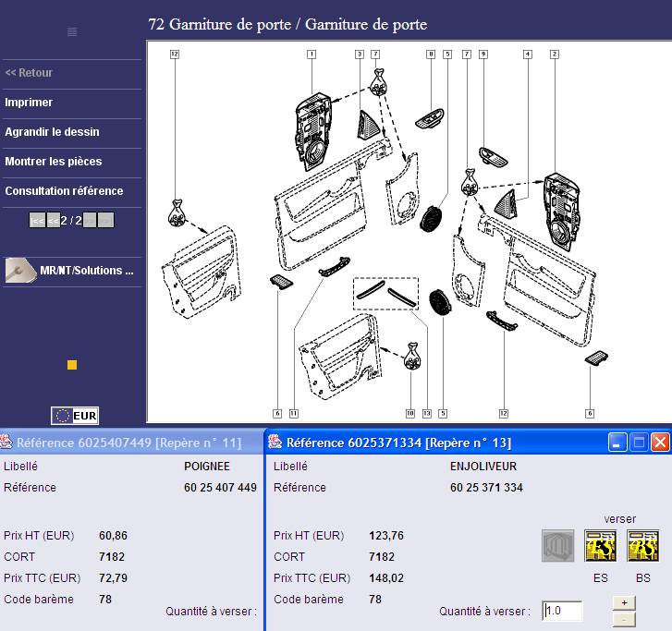
Task: Choose Agrandir le dessin
Action: 52,132
